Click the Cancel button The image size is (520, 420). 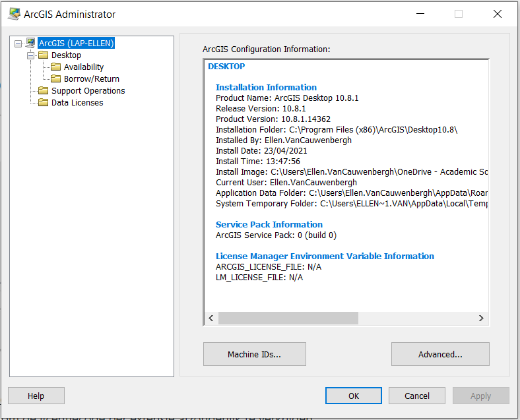tap(417, 396)
